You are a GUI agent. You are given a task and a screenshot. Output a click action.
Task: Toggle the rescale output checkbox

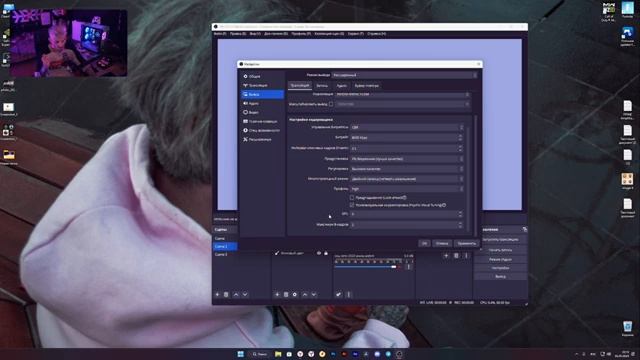coord(331,104)
